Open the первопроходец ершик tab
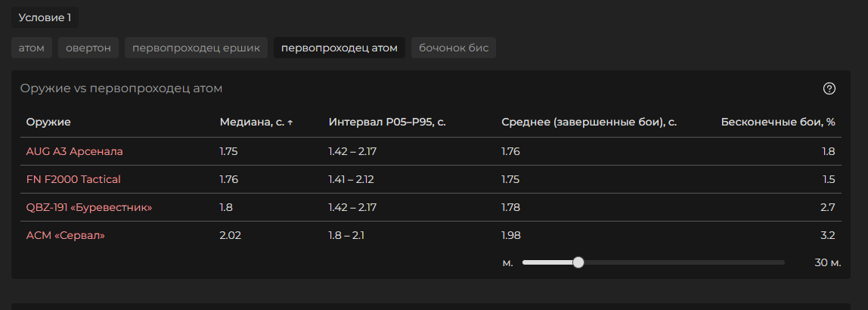The image size is (868, 310). tap(196, 48)
